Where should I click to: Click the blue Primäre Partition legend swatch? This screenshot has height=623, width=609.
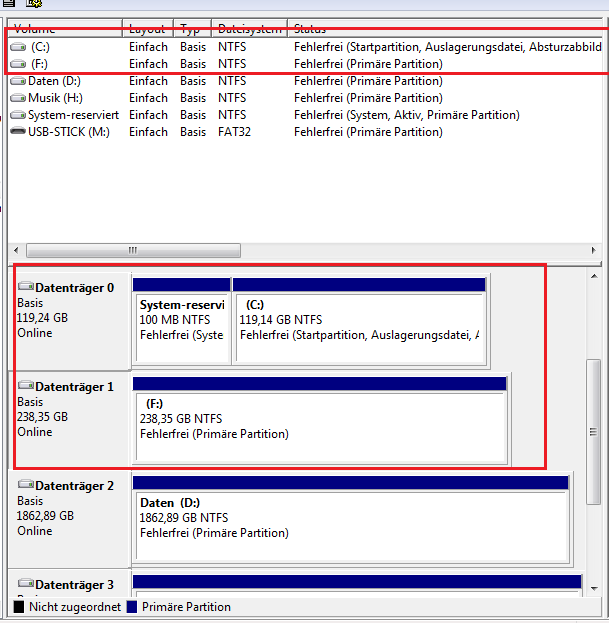[132, 607]
